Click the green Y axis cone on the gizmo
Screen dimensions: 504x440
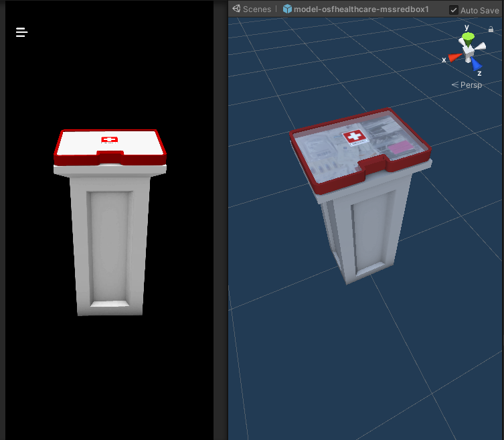tap(468, 38)
